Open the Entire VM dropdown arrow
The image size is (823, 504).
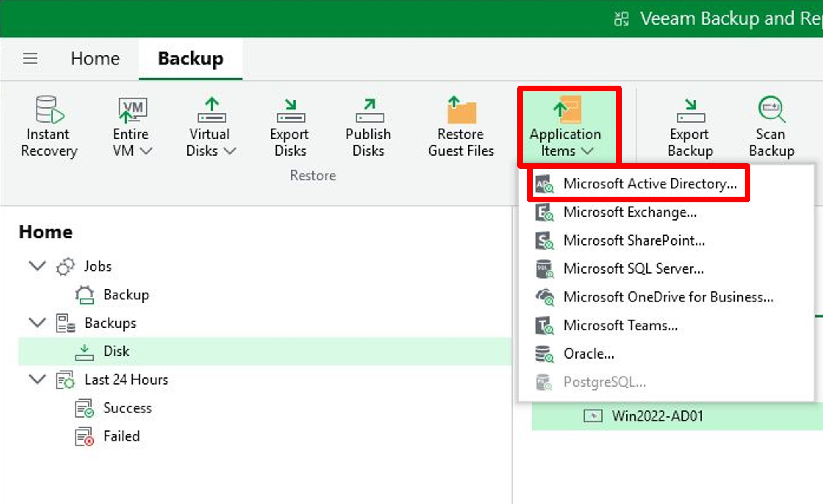146,152
